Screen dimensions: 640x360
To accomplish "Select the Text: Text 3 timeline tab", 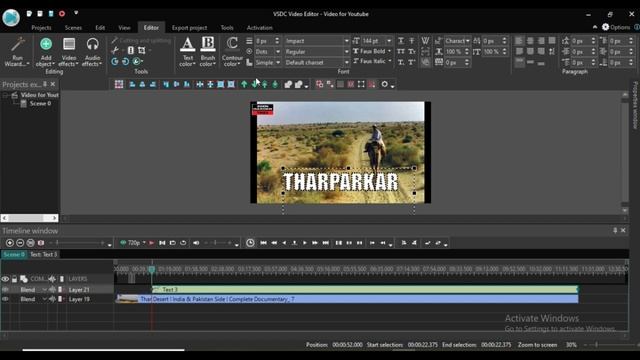I will (44, 254).
